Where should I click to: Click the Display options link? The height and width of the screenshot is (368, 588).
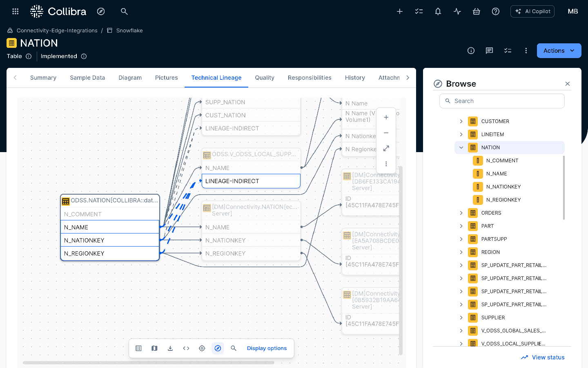pos(267,348)
